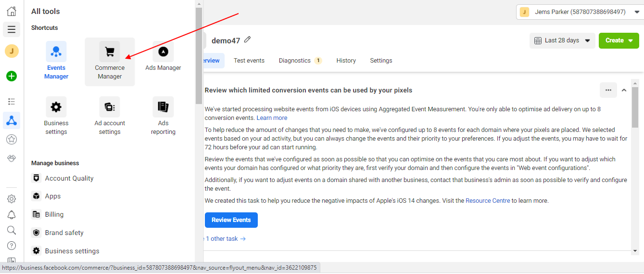Open the three-dot options for review task
The image size is (644, 274).
click(608, 90)
